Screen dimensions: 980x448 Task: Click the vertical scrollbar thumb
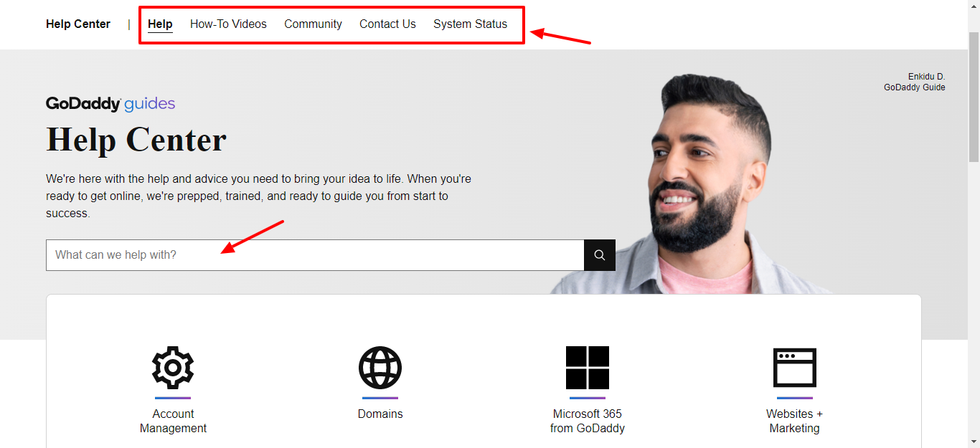pos(974,97)
